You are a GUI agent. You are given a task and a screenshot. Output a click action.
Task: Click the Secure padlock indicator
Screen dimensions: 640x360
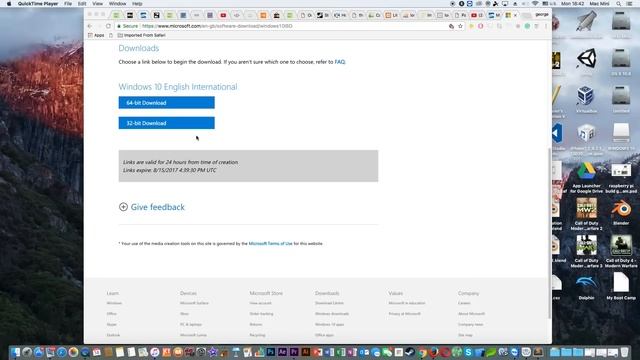click(x=127, y=26)
